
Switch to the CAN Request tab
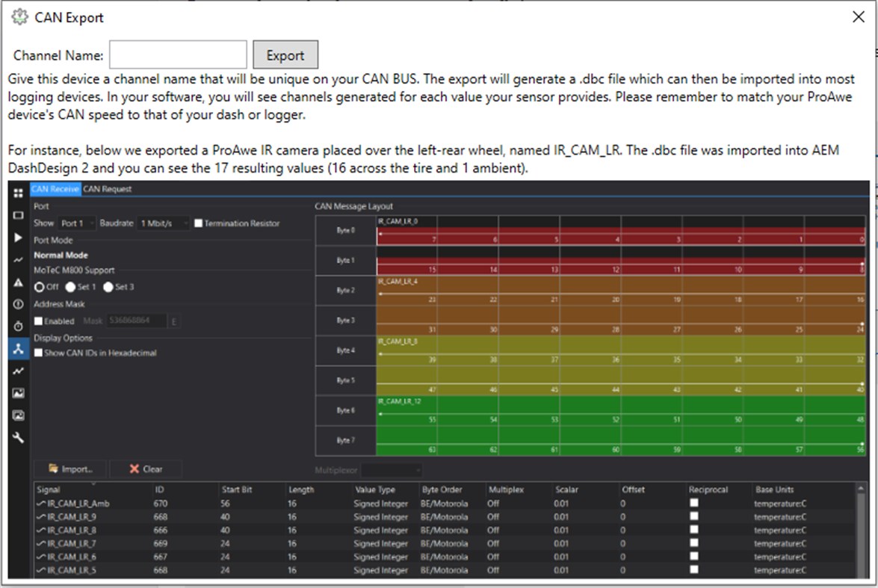pos(108,189)
